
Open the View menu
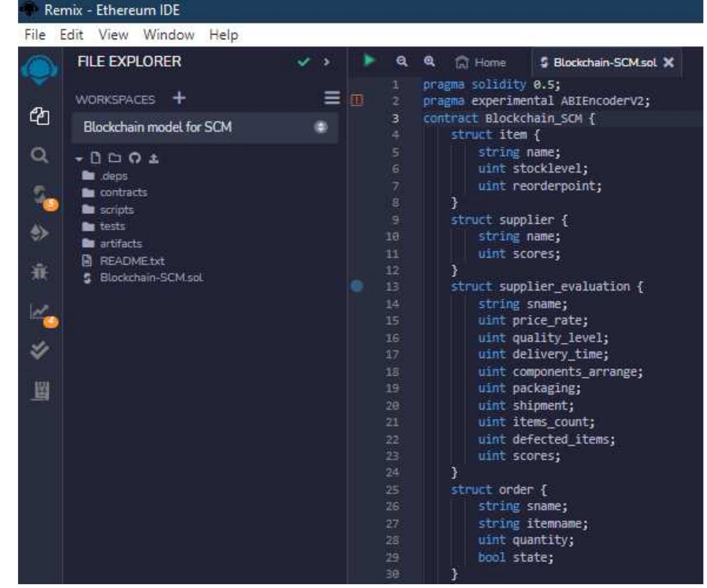(x=113, y=35)
